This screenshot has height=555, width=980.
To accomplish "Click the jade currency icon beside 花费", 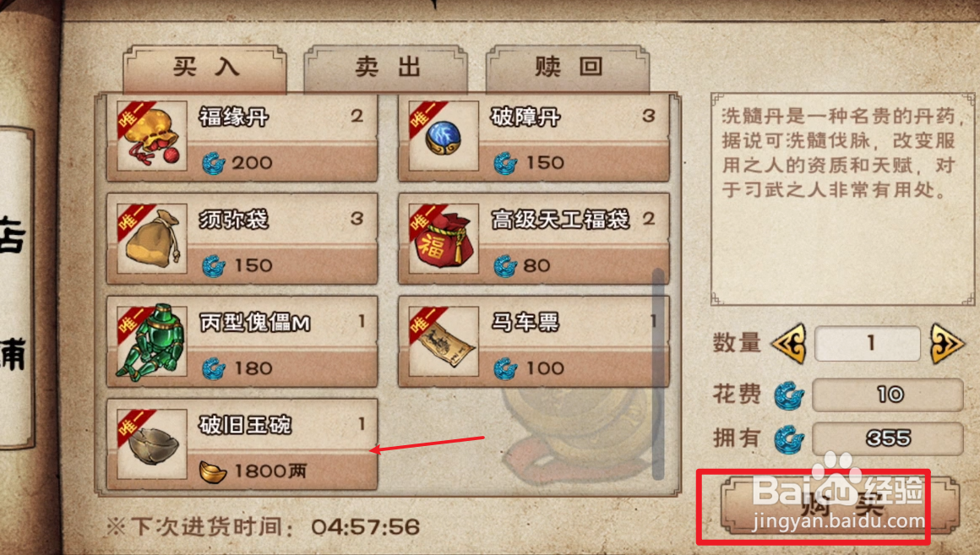I will tap(788, 395).
